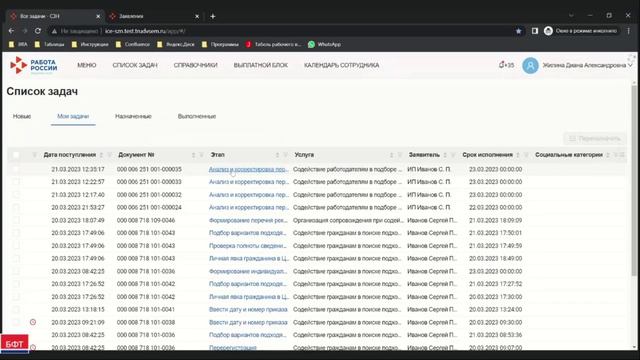Open stage link for document 001-000035
The width and height of the screenshot is (640, 360).
tap(248, 169)
